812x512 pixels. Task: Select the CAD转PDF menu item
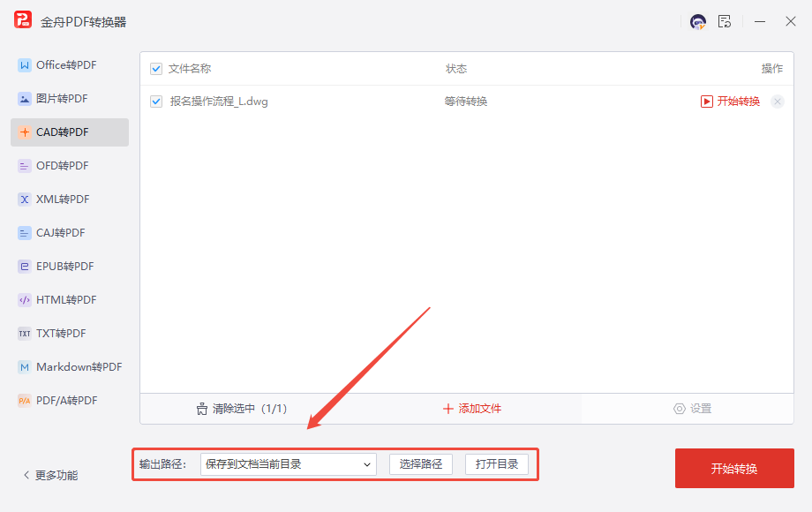pos(70,132)
